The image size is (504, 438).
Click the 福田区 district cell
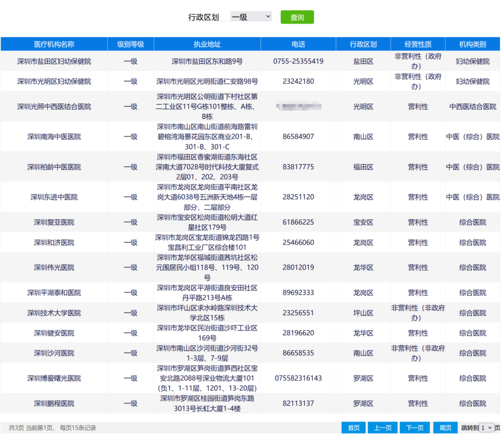point(363,167)
